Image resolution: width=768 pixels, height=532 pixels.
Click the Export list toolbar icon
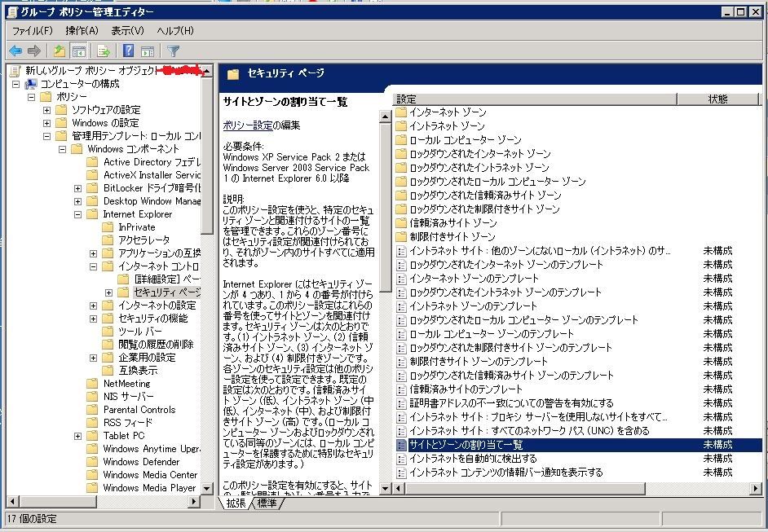(104, 51)
